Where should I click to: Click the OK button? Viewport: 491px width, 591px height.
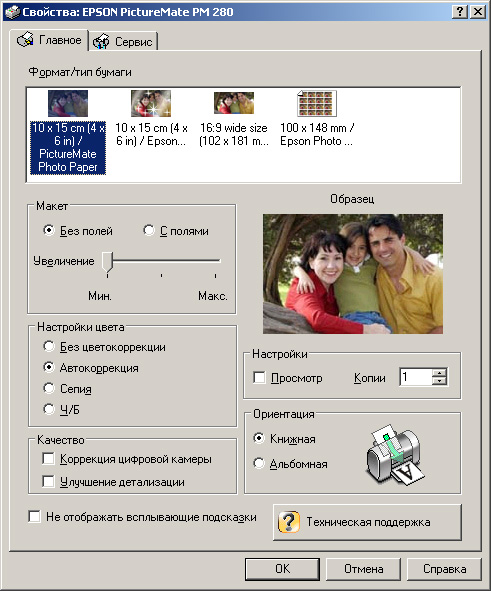[x=282, y=569]
